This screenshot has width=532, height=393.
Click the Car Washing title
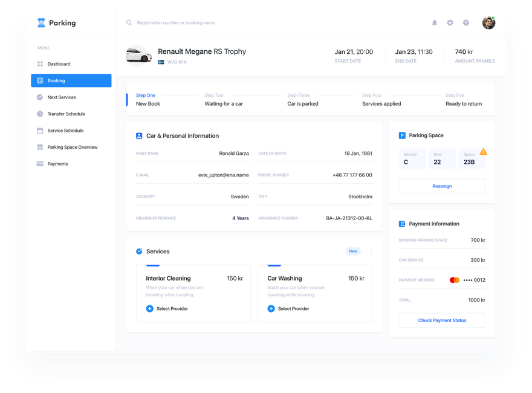(x=285, y=278)
